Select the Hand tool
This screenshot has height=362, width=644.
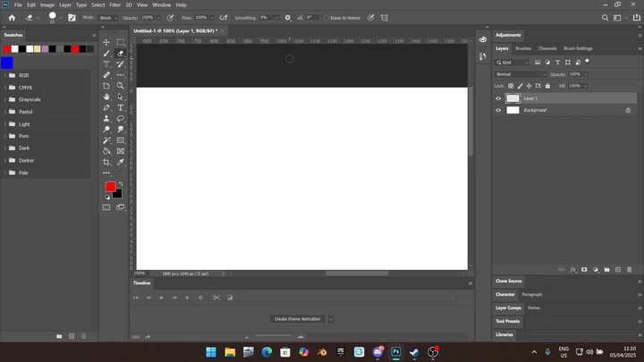point(106,97)
